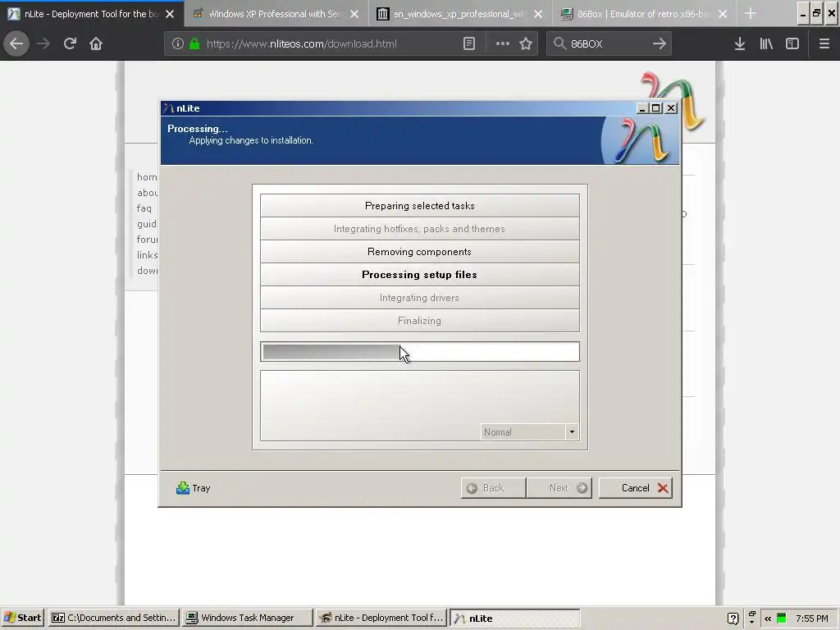Close the nLite Deployment Tool tab
This screenshot has height=630, width=840.
(170, 14)
